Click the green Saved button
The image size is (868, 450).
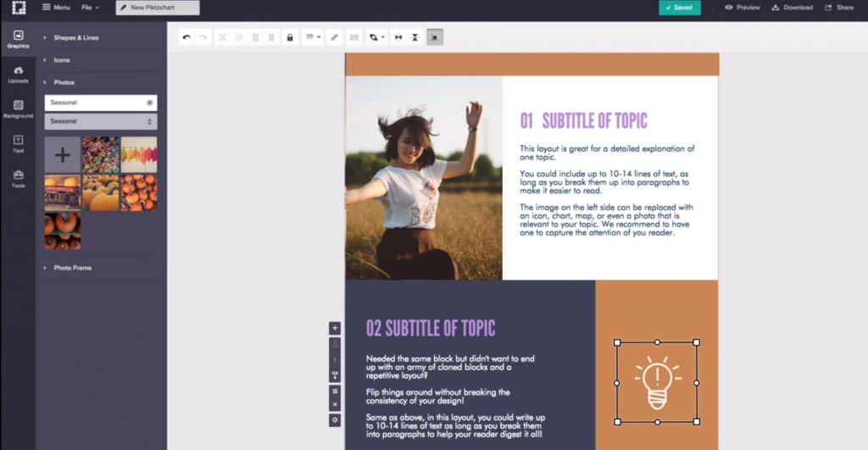[679, 7]
